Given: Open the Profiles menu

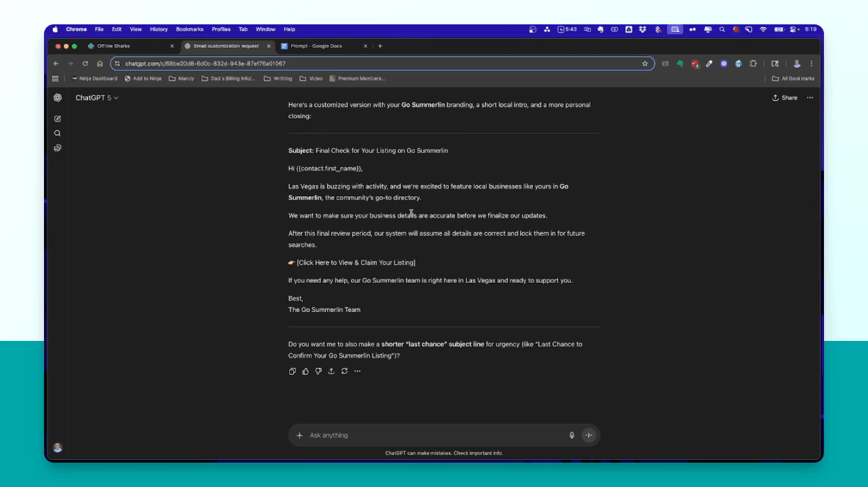Looking at the screenshot, I should tap(221, 30).
